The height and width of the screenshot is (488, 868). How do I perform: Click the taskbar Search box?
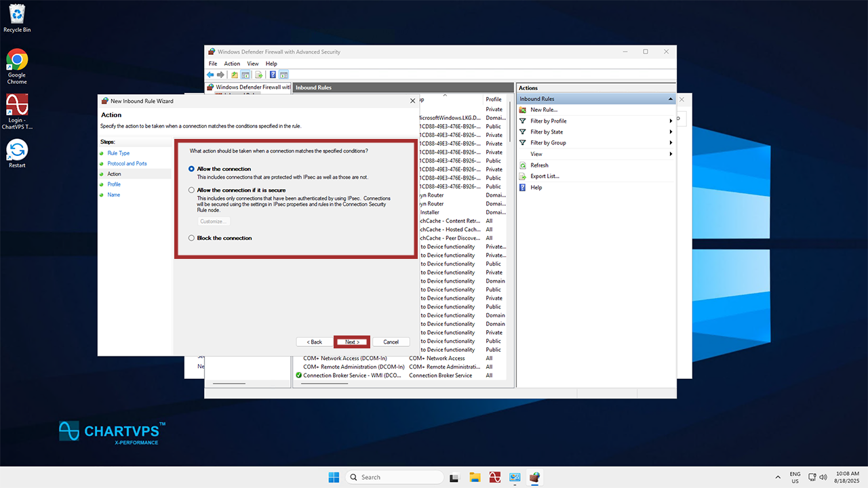(395, 477)
